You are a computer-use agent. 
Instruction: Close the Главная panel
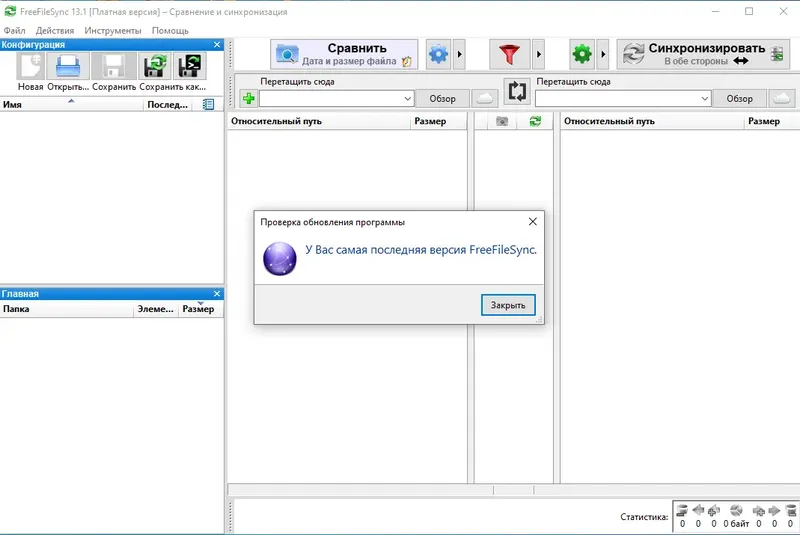click(x=217, y=294)
